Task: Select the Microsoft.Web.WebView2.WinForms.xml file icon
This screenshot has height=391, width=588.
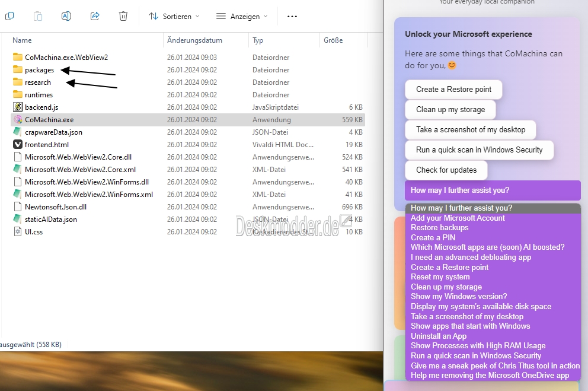Action: [x=18, y=194]
